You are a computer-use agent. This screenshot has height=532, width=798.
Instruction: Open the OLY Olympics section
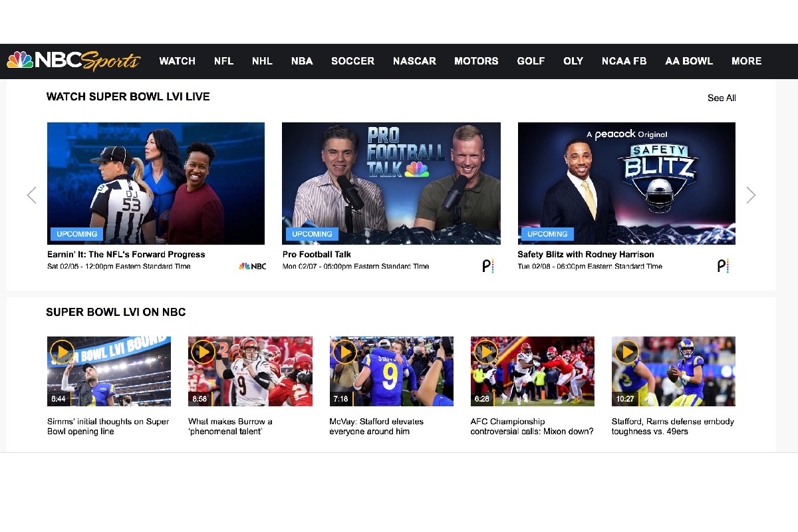(573, 61)
